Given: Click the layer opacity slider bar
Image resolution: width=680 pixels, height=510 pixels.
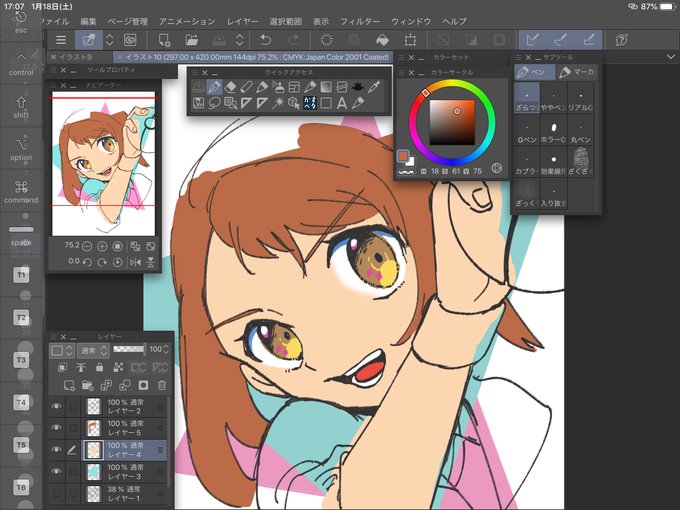Looking at the screenshot, I should (x=129, y=349).
